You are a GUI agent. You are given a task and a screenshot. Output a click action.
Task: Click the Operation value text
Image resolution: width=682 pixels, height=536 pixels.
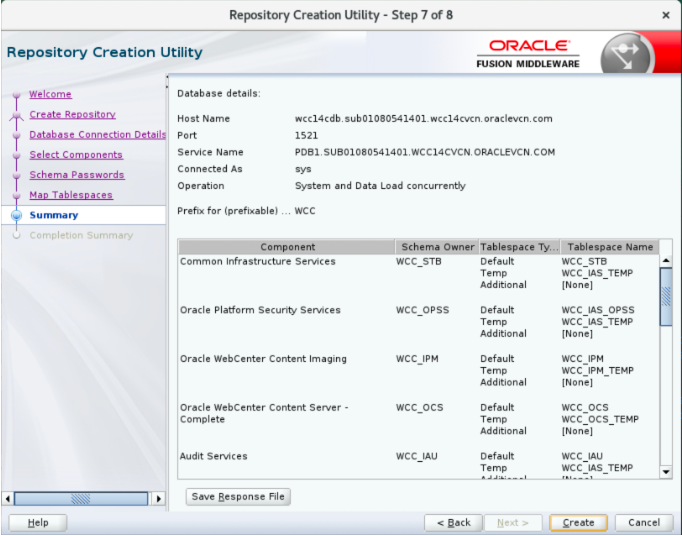tap(380, 186)
